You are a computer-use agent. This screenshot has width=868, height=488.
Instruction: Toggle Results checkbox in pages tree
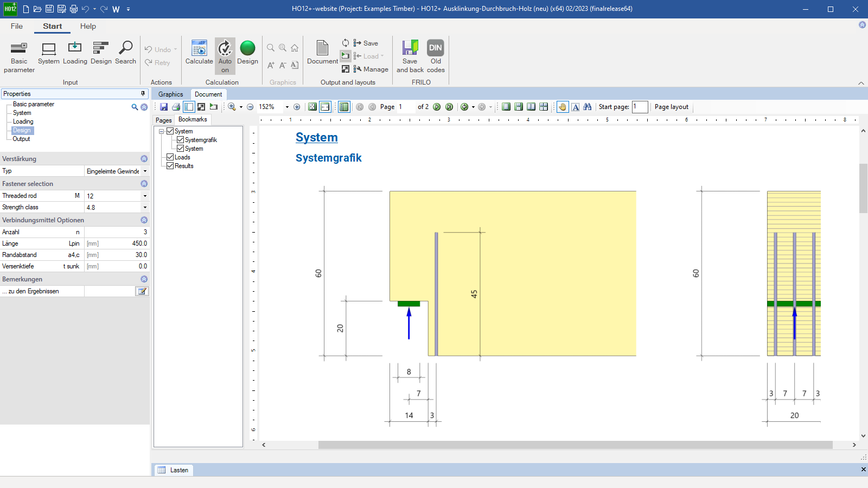(170, 166)
